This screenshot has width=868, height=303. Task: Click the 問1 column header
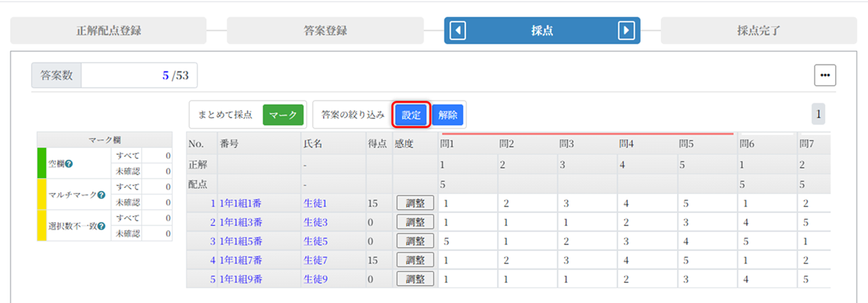467,144
